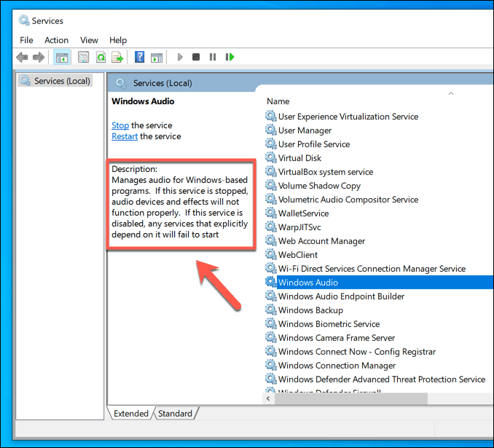Click the Back arrow in the toolbar

[22, 57]
